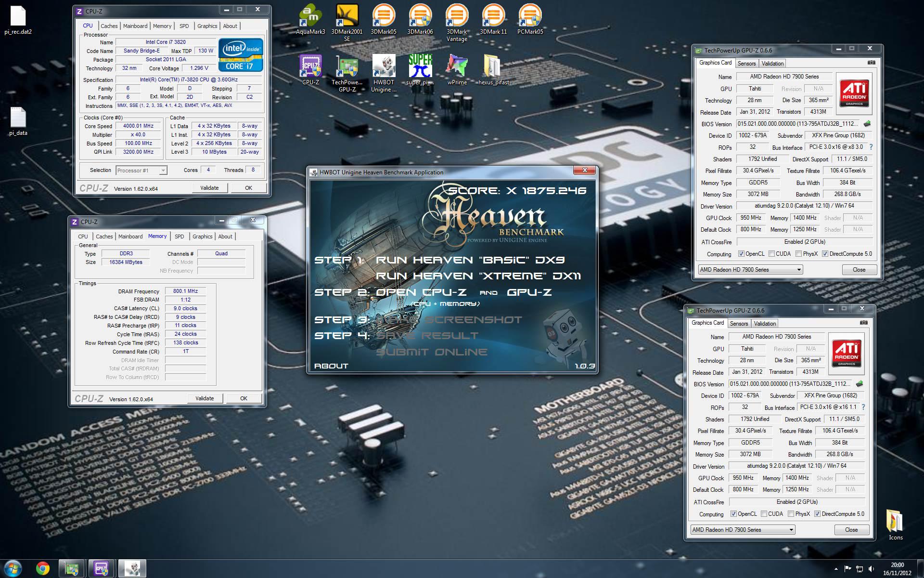Switch to HWBOT Heaven taskbar button

[132, 569]
